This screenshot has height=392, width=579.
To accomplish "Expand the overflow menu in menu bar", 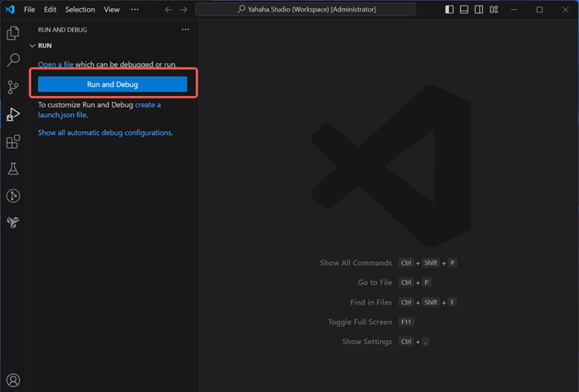I will [135, 10].
